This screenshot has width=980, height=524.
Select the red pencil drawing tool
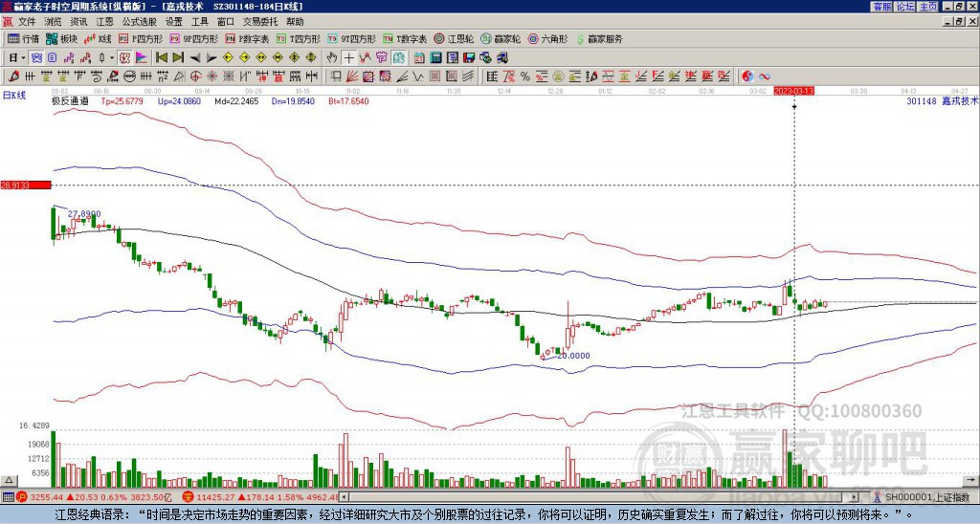12,76
